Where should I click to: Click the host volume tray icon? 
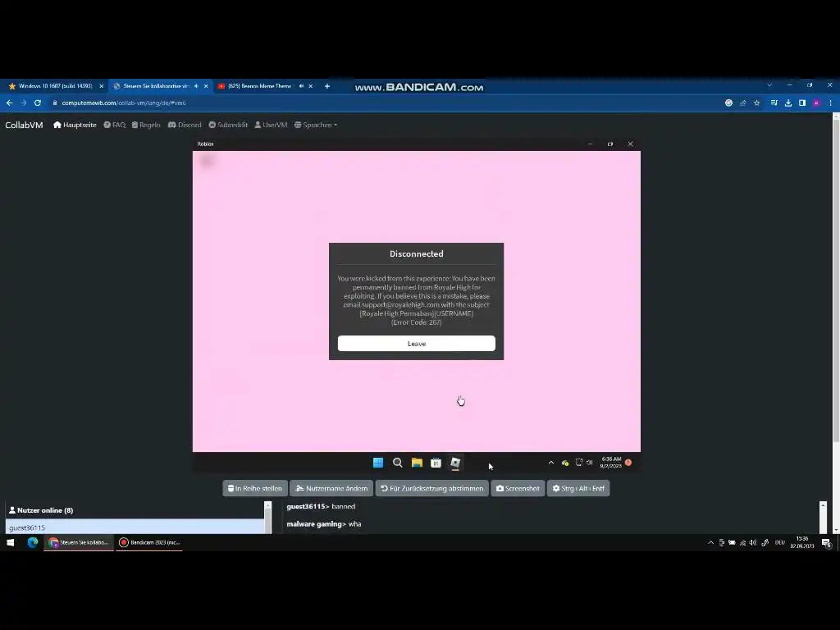753,543
